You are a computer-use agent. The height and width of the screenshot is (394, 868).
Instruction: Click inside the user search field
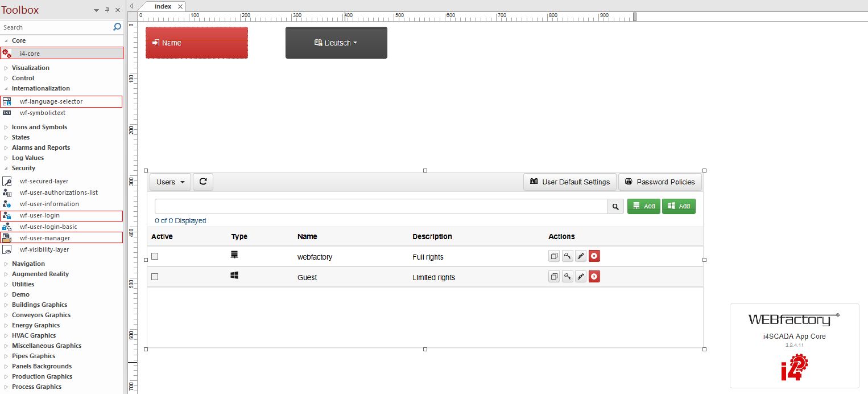point(381,206)
